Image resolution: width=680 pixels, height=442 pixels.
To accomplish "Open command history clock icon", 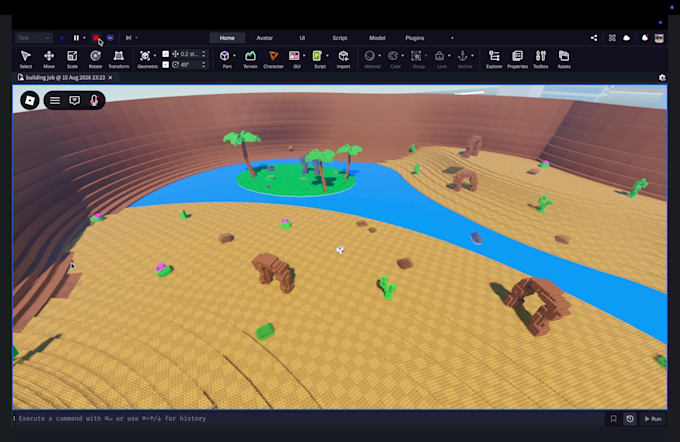I will pos(630,419).
